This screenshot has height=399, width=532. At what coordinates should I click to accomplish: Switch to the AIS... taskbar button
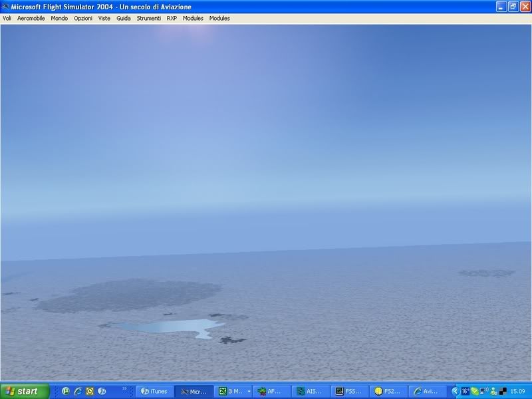click(x=310, y=391)
